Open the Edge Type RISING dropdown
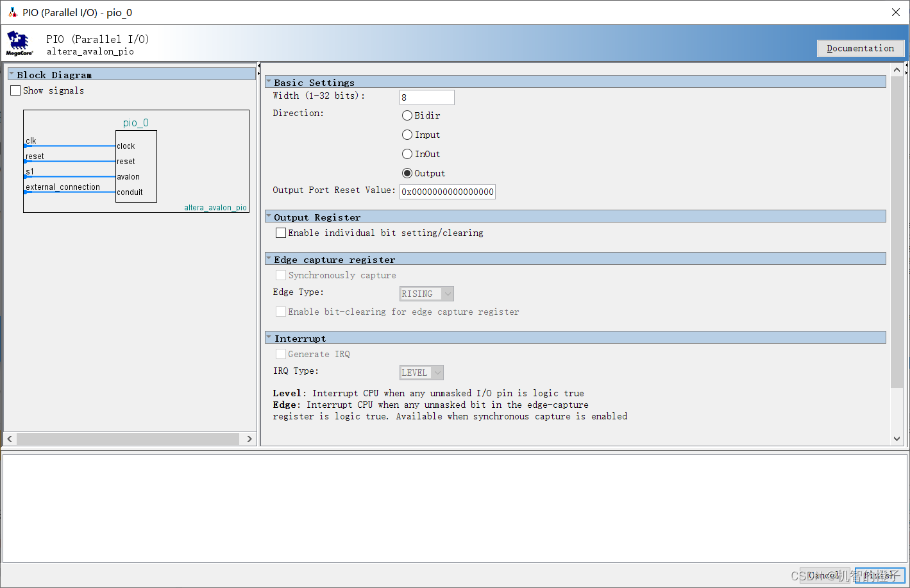910x588 pixels. pyautogui.click(x=427, y=294)
